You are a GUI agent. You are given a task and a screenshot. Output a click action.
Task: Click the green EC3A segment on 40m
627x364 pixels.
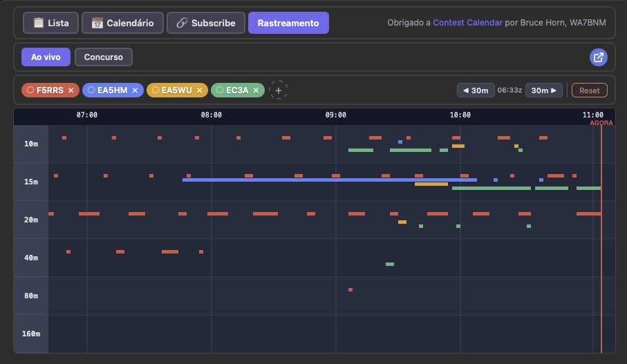tap(390, 264)
